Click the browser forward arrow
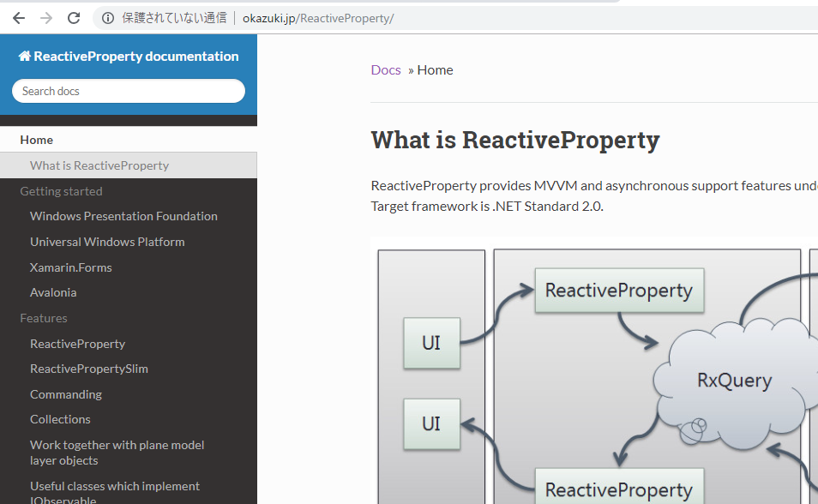 pyautogui.click(x=46, y=18)
